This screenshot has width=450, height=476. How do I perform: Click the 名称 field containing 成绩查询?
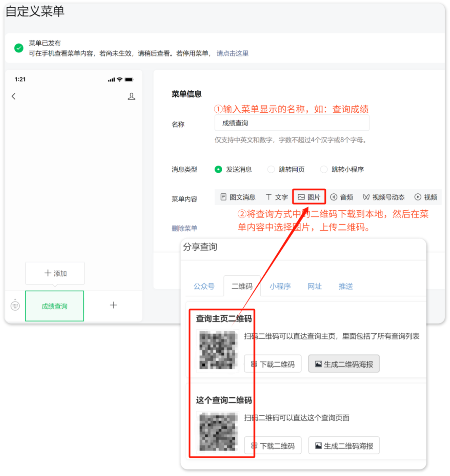click(292, 123)
